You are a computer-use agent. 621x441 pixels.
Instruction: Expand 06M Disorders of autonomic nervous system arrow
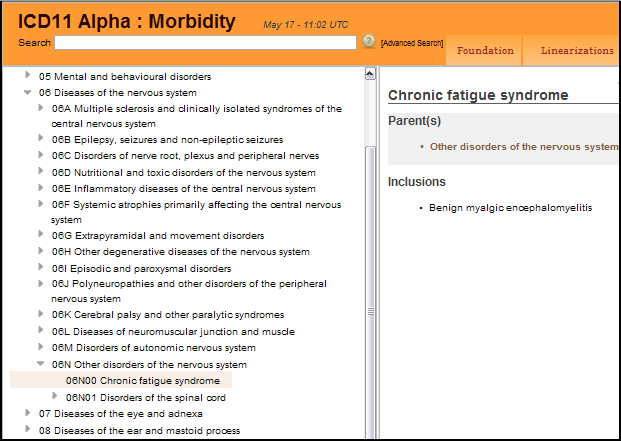point(41,346)
